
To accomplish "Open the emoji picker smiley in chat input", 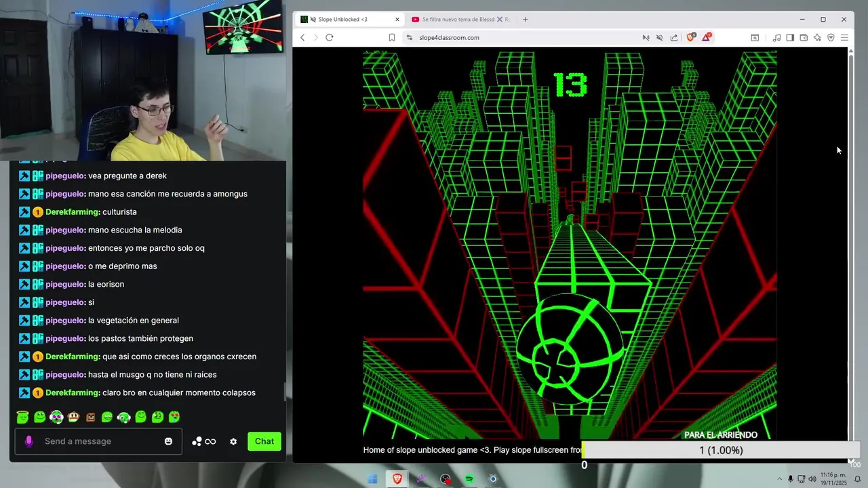I will 168,441.
